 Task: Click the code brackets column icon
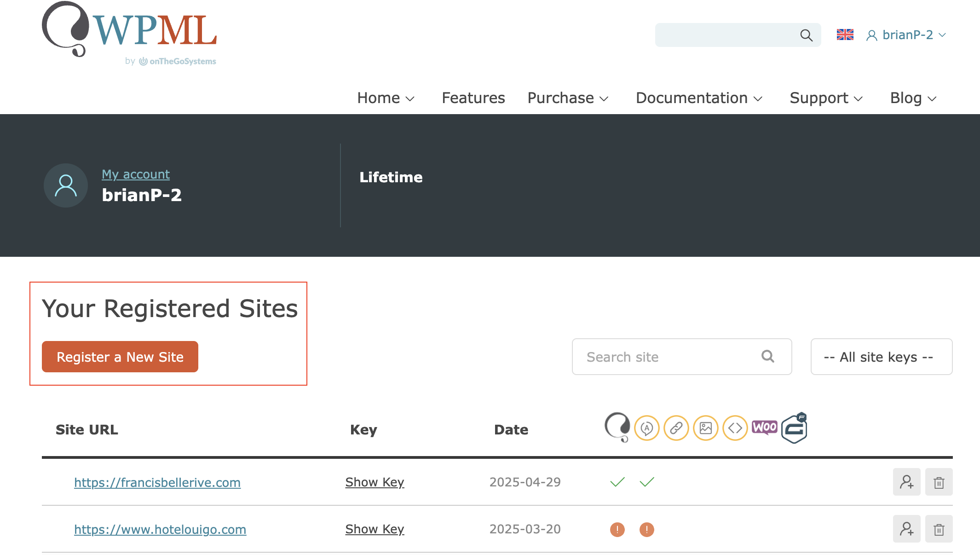tap(735, 428)
